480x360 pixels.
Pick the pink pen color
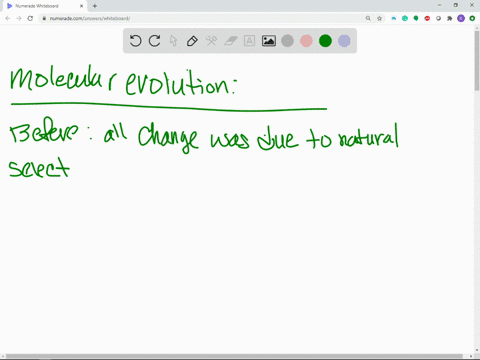(x=306, y=41)
